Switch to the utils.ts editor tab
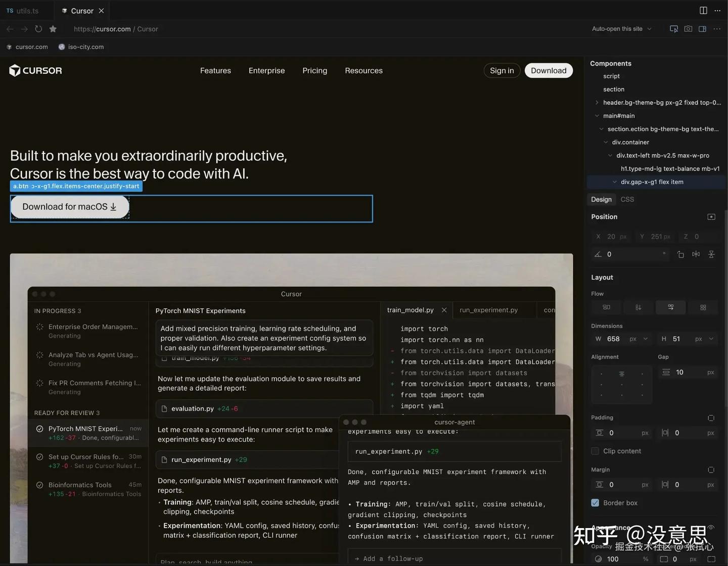This screenshot has width=728, height=566. tap(23, 11)
